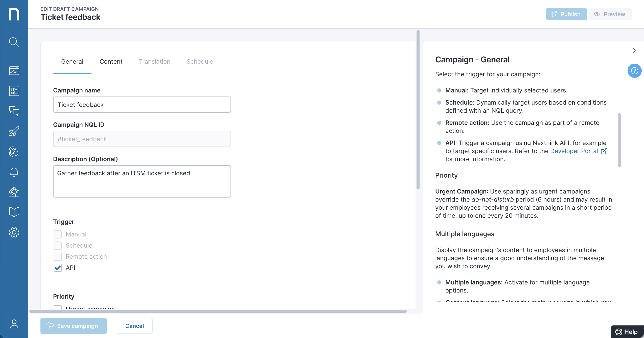This screenshot has height=338, width=644.
Task: Open the search icon in sidebar
Action: (x=14, y=42)
